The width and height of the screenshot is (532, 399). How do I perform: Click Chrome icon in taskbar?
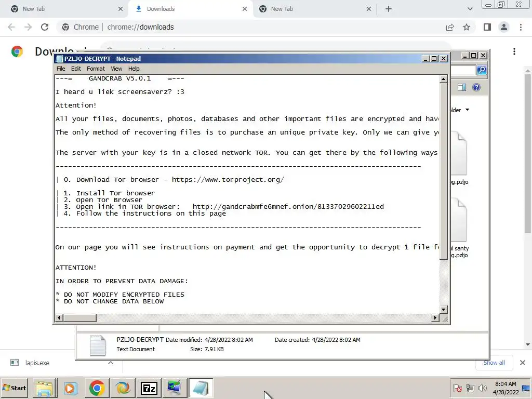tap(97, 388)
